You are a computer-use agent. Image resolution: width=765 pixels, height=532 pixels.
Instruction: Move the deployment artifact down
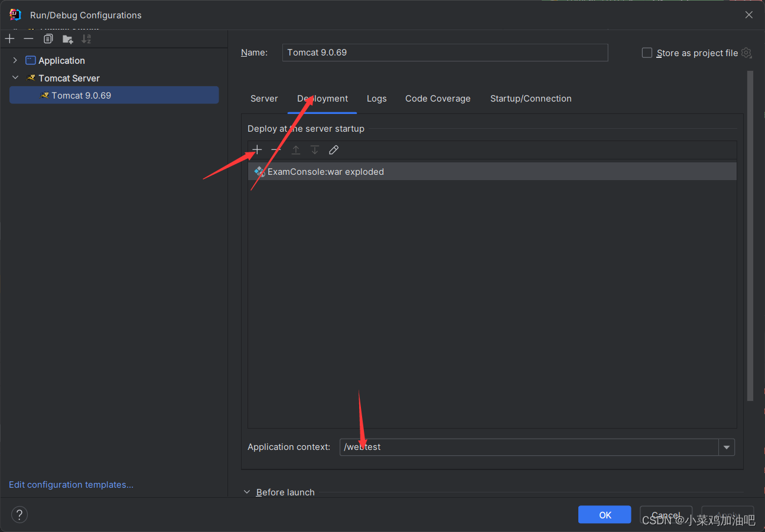tap(315, 150)
